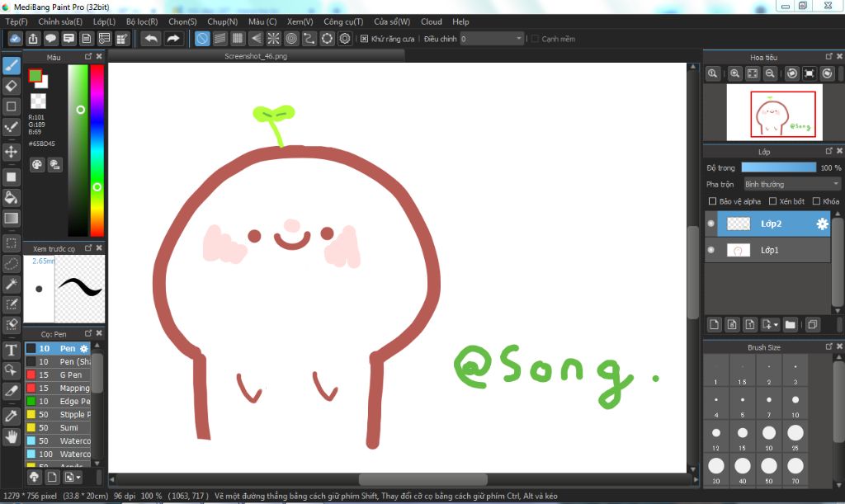Hide the Lớp2 layer visibility dot
This screenshot has width=845, height=504.
710,224
